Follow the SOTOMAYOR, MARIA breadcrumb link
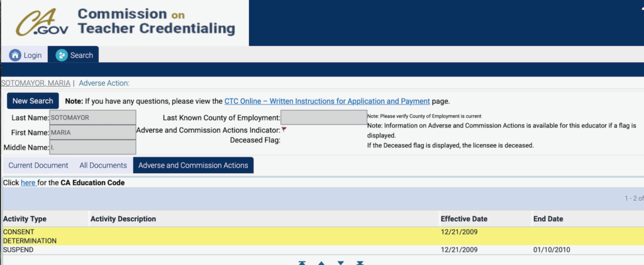This screenshot has width=644, height=265. pyautogui.click(x=35, y=83)
